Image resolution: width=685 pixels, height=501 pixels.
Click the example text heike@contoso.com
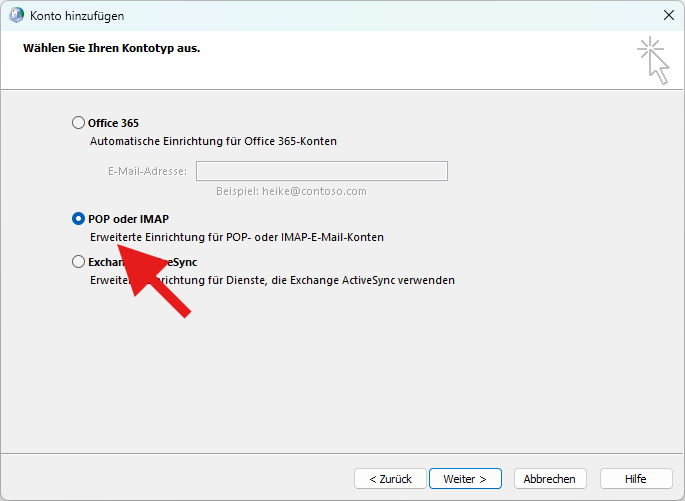(291, 191)
